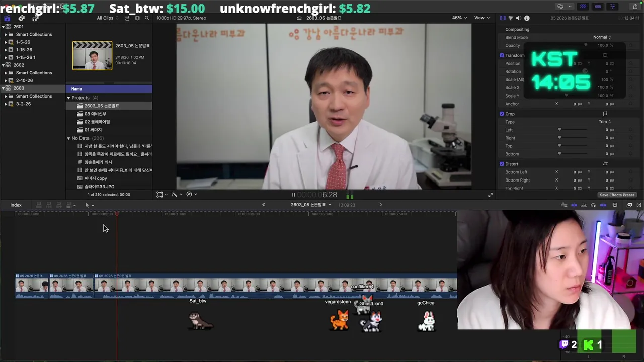
Task: Click Crop on-screen controls icon
Action: coord(605,114)
